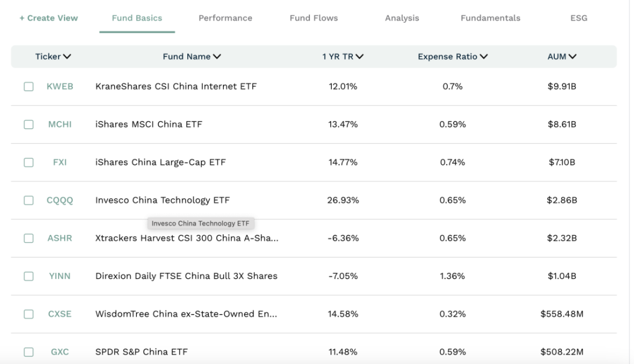Switch to the Performance tab

pos(225,18)
